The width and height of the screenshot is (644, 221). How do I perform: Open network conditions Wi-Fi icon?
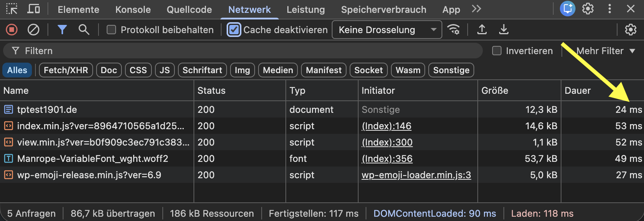[454, 30]
